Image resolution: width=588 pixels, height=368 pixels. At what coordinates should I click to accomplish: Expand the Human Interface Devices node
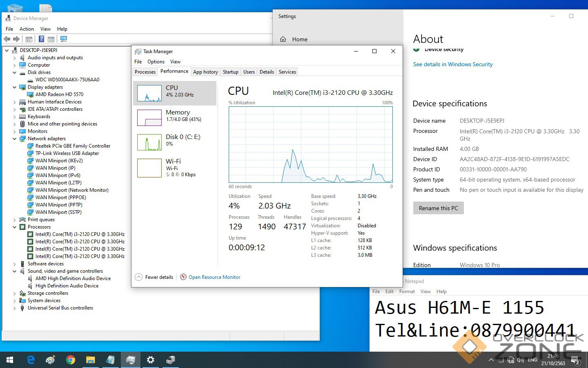pyautogui.click(x=15, y=102)
